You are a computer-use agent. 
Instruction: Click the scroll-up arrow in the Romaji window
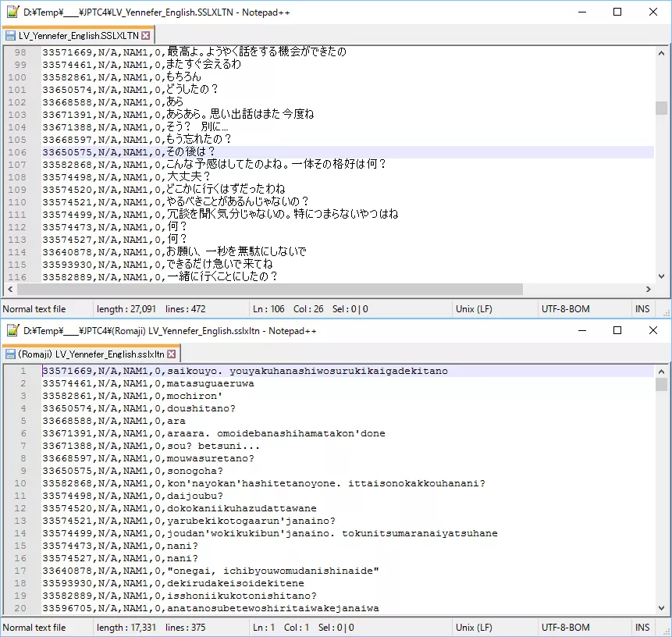click(x=661, y=372)
